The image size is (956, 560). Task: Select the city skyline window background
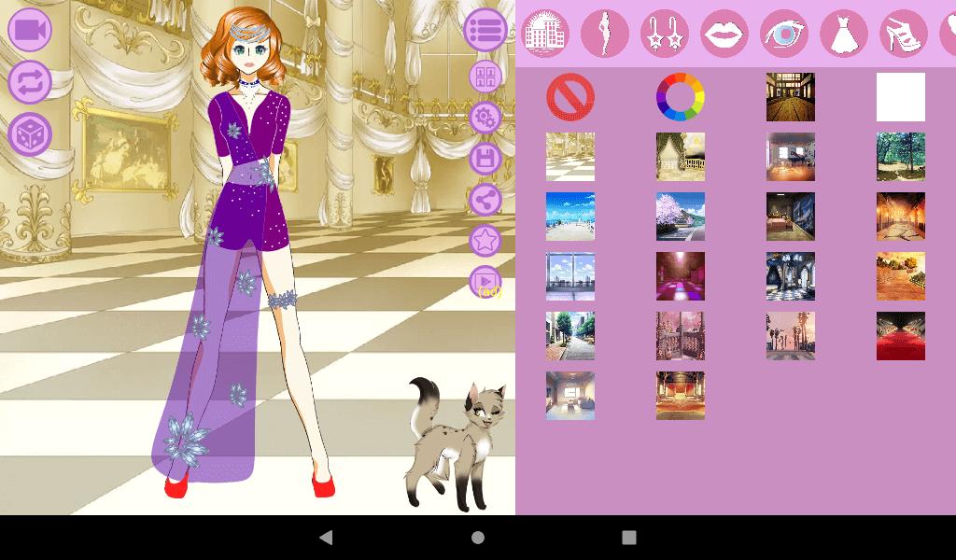[x=570, y=276]
